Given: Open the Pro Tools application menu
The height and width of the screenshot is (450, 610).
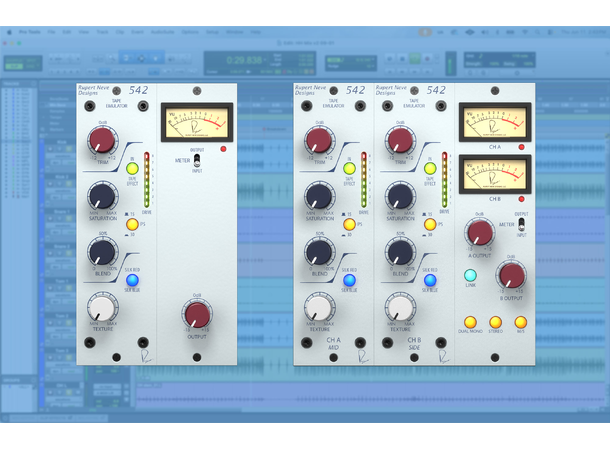Looking at the screenshot, I should tap(30, 32).
